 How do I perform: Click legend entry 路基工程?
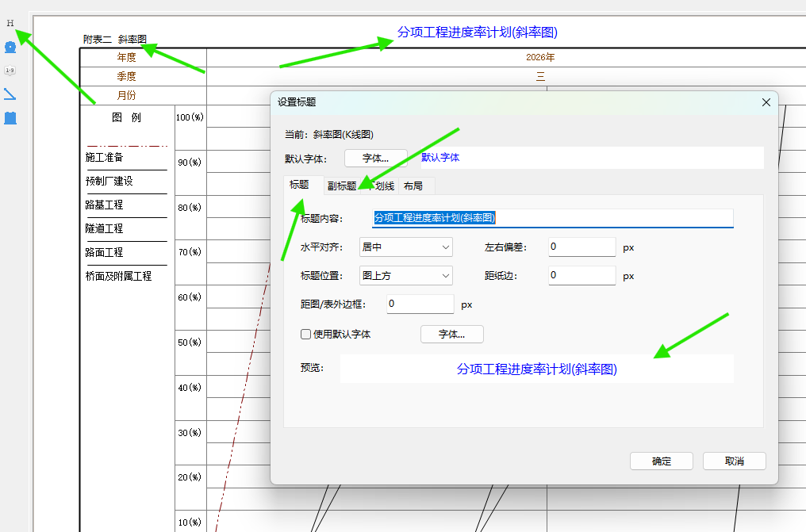(x=105, y=205)
